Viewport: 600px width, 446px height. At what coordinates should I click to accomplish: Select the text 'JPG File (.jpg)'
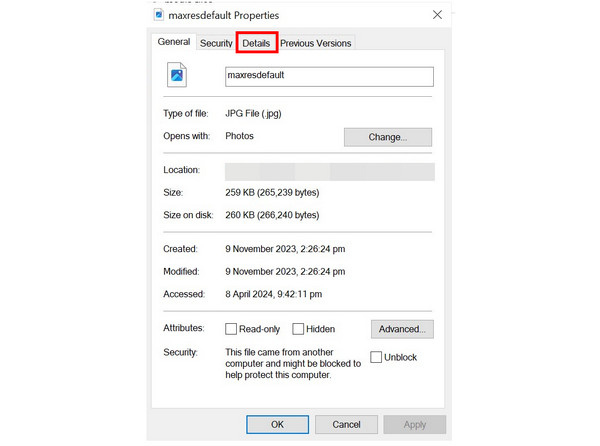(x=253, y=114)
